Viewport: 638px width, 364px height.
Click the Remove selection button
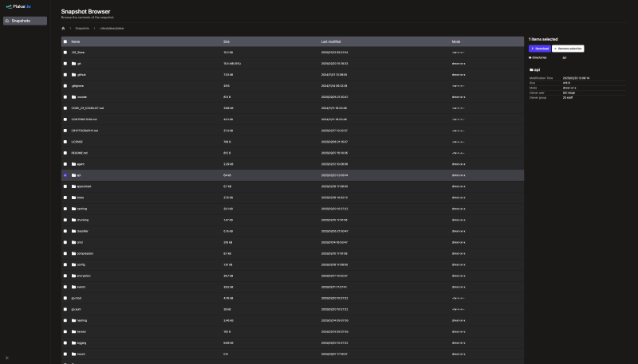568,49
